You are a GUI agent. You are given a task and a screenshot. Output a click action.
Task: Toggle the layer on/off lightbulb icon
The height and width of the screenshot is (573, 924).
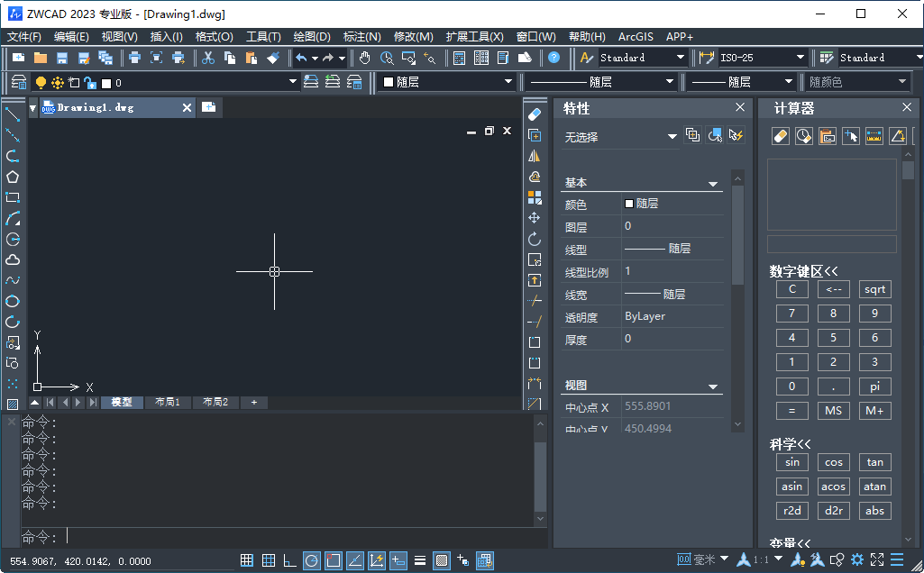coord(41,83)
